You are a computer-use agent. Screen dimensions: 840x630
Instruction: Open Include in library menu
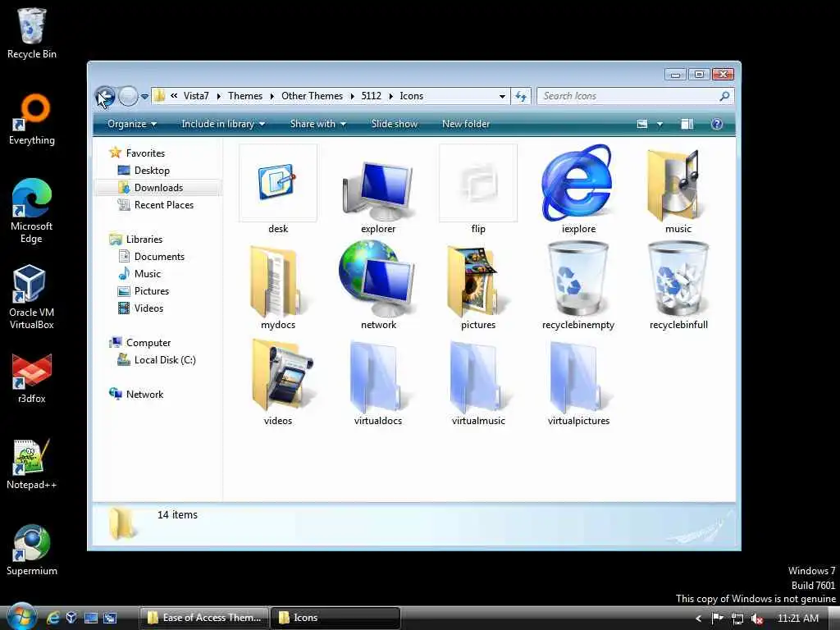pos(223,124)
